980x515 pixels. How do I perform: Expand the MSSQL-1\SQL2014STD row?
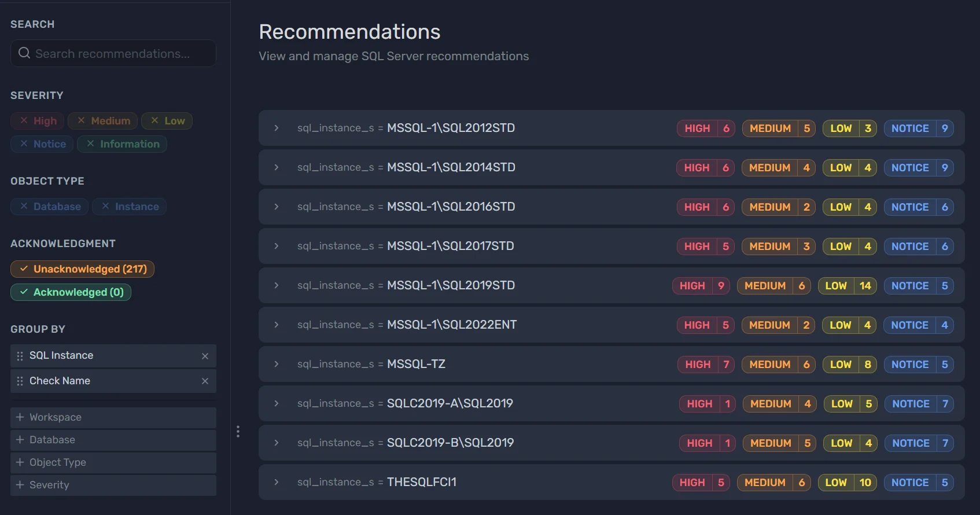point(277,167)
